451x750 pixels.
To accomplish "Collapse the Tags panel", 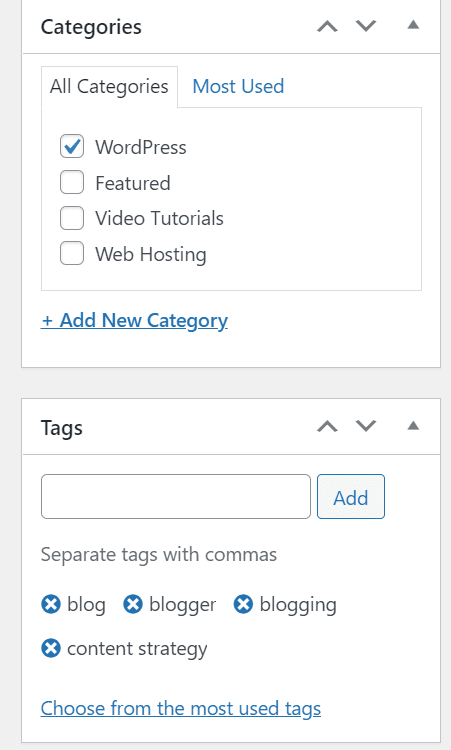I will pos(413,425).
